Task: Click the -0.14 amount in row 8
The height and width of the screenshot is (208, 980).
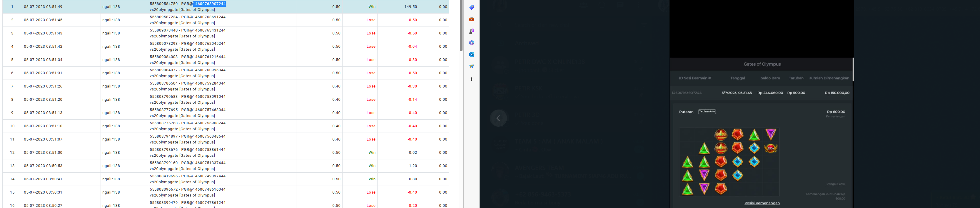Action: pos(412,100)
